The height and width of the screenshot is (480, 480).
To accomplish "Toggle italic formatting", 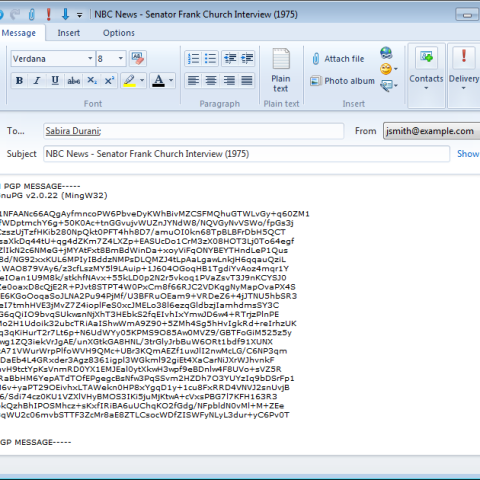I will click(37, 80).
